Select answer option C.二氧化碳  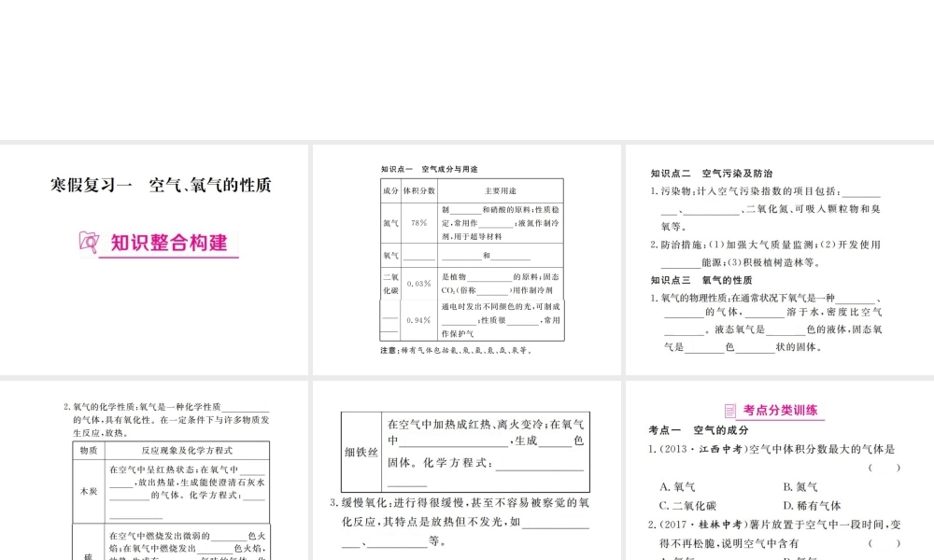[x=687, y=506]
